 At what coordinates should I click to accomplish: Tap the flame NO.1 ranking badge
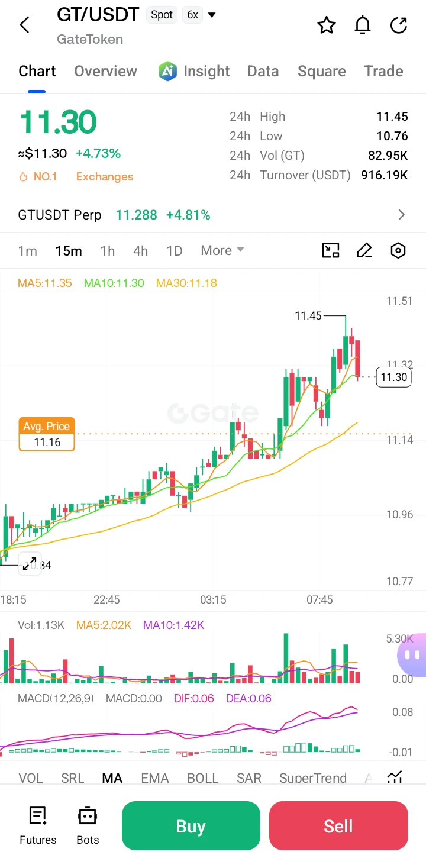[38, 176]
